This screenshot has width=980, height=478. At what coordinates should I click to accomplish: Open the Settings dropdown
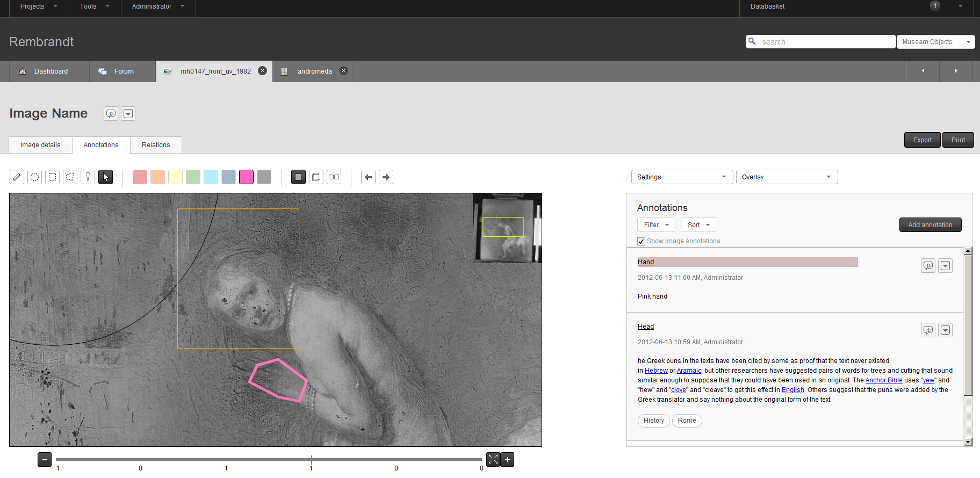click(682, 177)
